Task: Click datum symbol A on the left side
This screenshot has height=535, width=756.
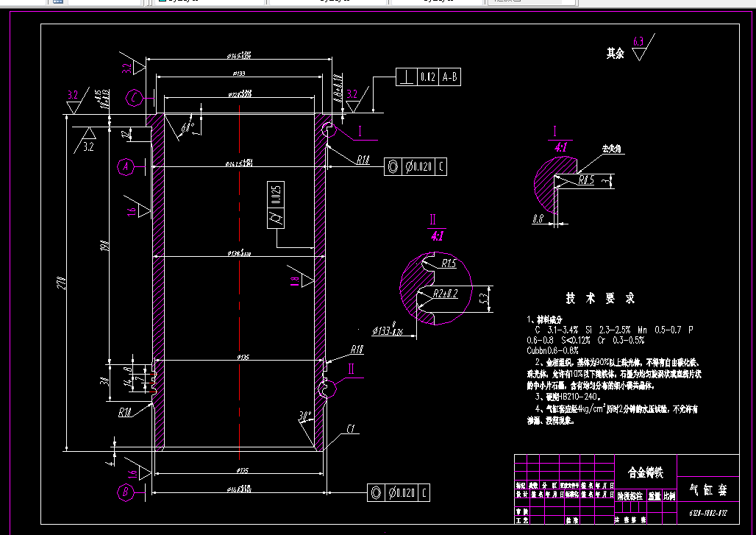Action: (126, 167)
